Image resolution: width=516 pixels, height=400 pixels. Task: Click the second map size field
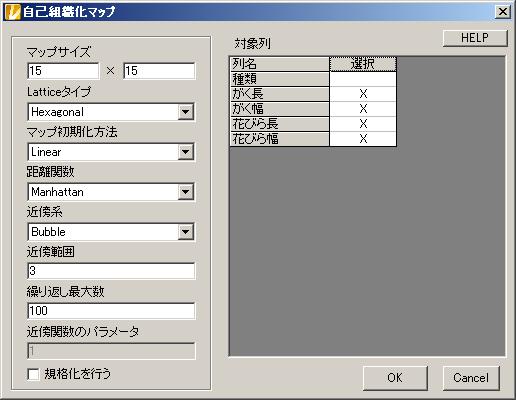click(x=159, y=71)
